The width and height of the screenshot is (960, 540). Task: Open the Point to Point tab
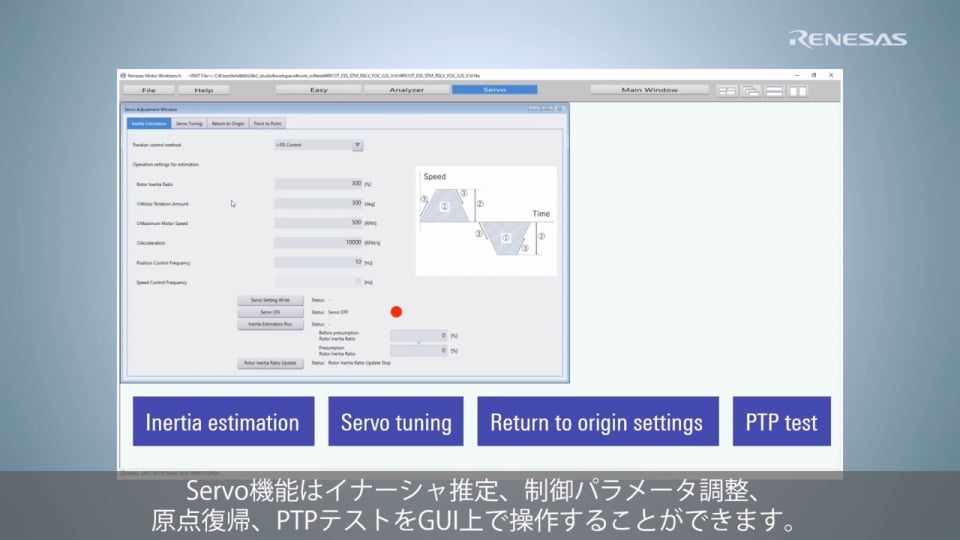coord(268,123)
